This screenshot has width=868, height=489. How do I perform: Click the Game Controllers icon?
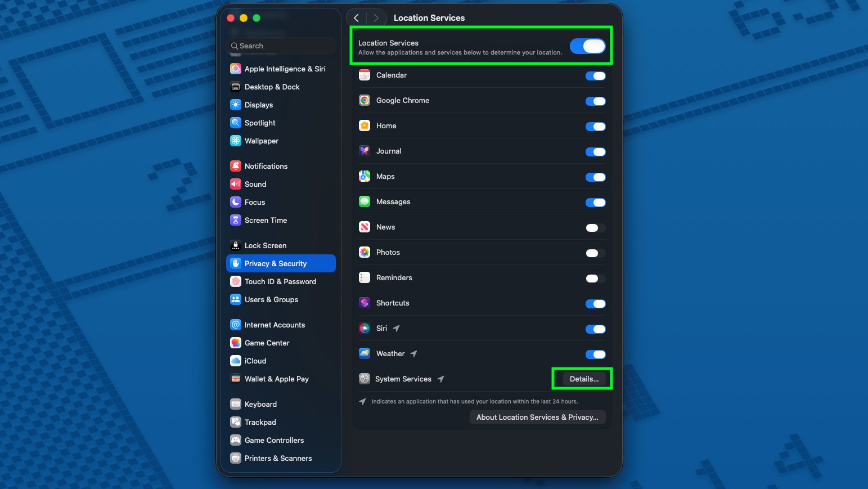[x=236, y=440]
